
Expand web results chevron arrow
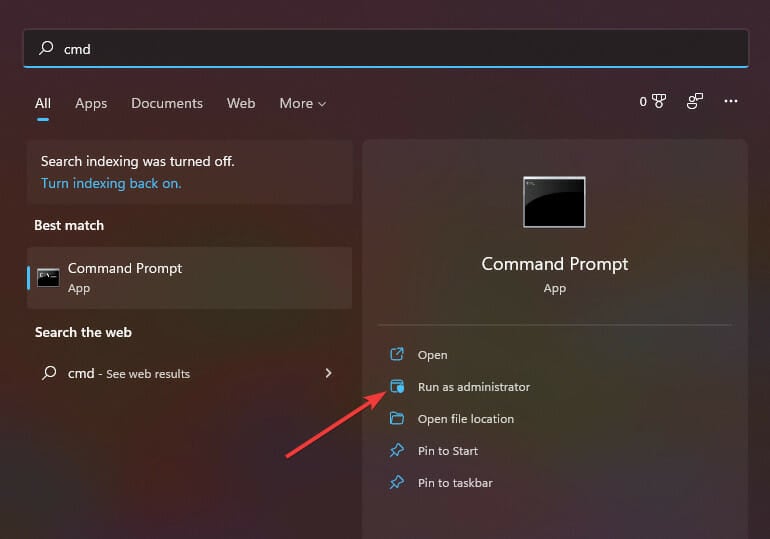[329, 373]
